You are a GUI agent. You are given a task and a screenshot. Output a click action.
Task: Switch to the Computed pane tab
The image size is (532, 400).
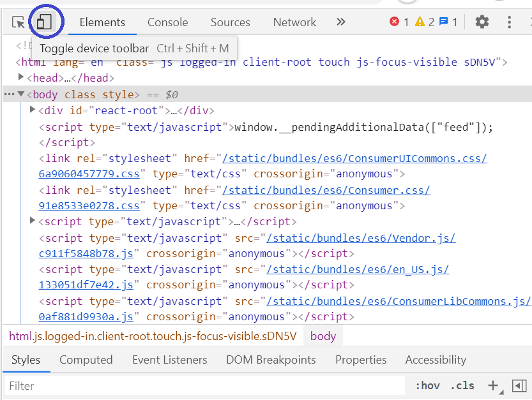tap(86, 360)
